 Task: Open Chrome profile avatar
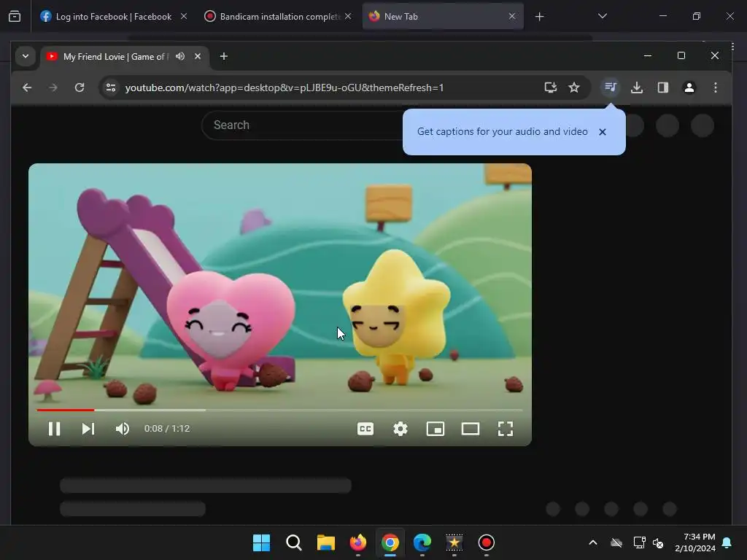click(689, 87)
